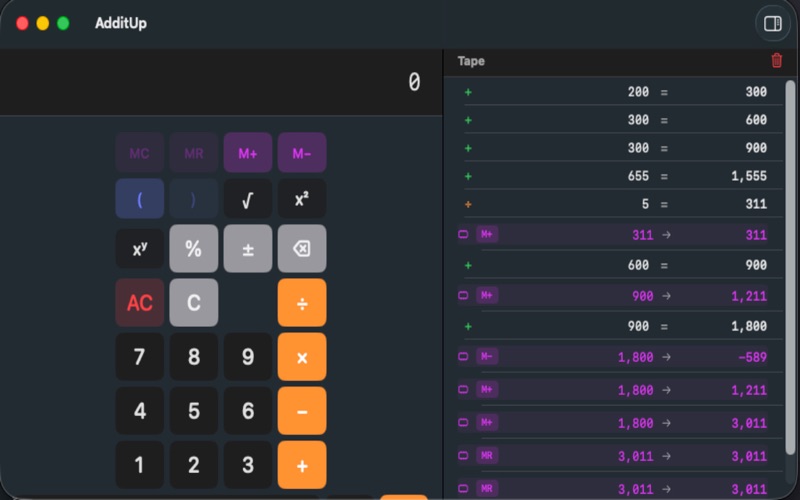Click memory icon on 900 → 1,211 row
The height and width of the screenshot is (500, 800).
[463, 295]
